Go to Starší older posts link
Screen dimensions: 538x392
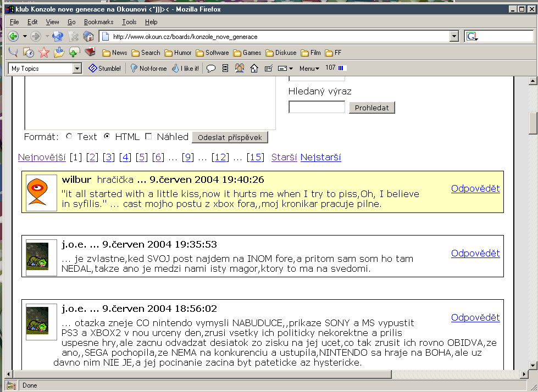tap(284, 157)
